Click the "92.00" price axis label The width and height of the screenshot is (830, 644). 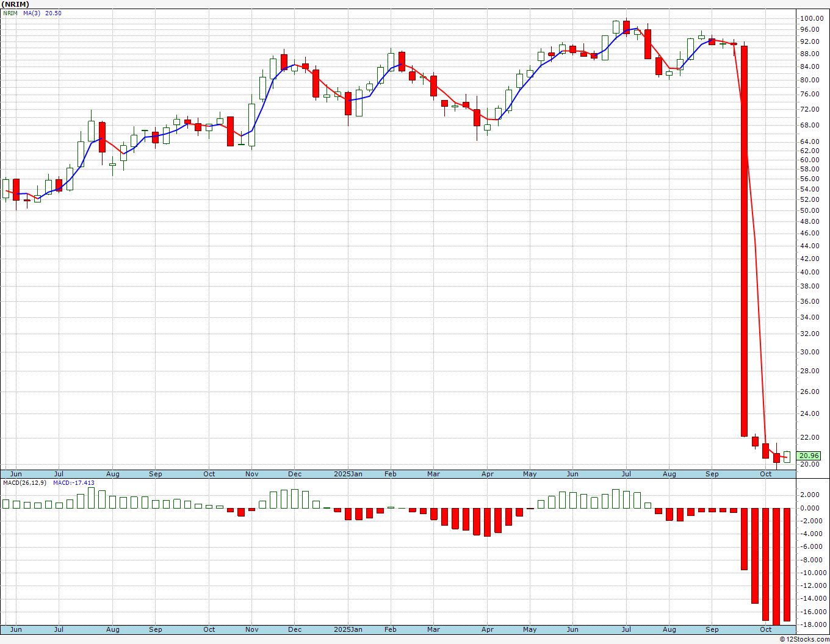pos(809,41)
